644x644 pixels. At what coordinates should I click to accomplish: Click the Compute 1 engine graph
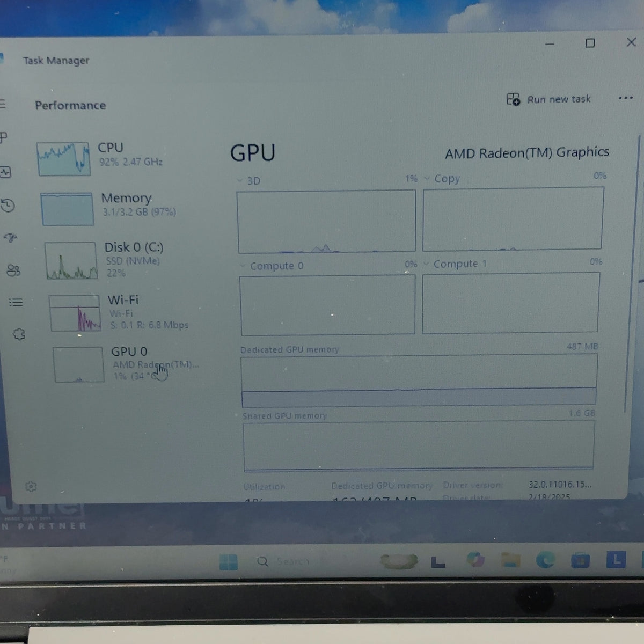coord(510,303)
